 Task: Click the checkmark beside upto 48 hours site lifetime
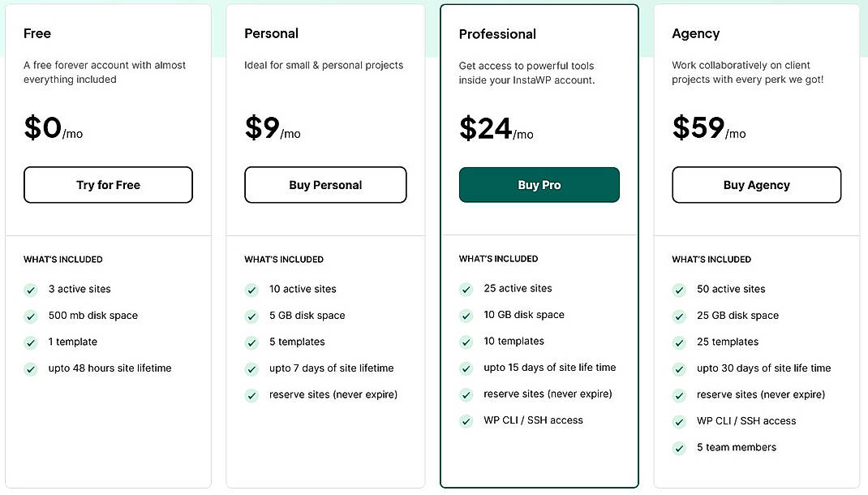tap(31, 368)
